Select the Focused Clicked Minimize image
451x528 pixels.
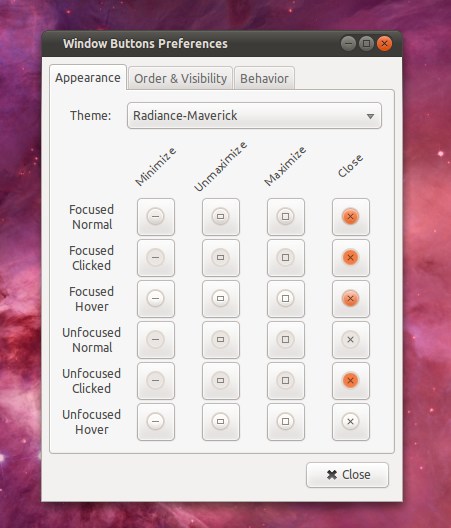coord(156,258)
